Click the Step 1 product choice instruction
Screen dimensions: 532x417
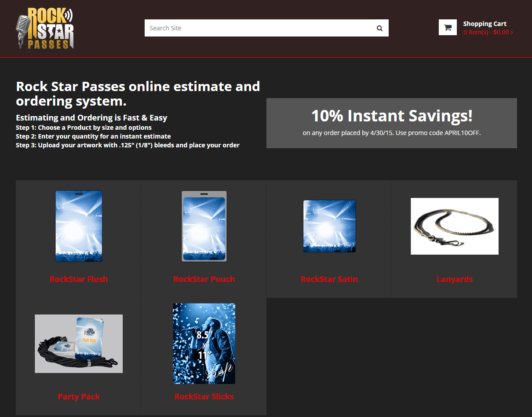(x=84, y=128)
